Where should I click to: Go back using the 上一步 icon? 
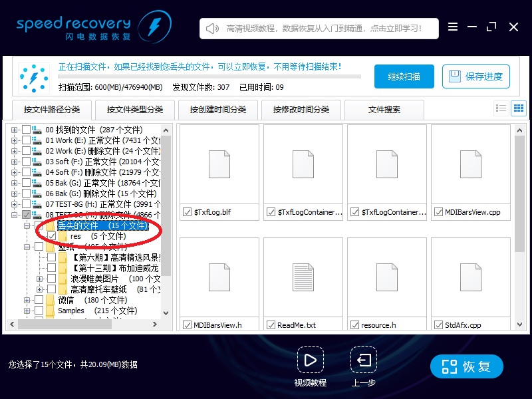pos(363,360)
